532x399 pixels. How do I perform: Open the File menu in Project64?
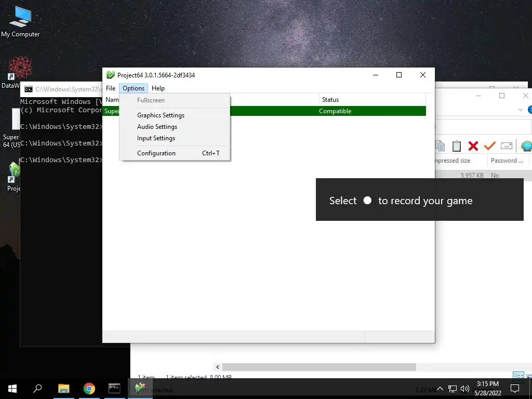(x=111, y=88)
